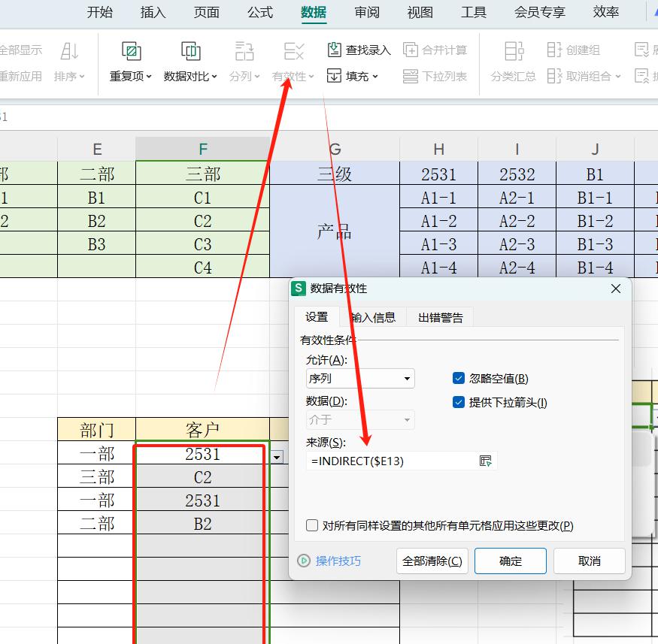The width and height of the screenshot is (658, 644).
Task: Select the 产品 merged cell
Action: [x=335, y=231]
